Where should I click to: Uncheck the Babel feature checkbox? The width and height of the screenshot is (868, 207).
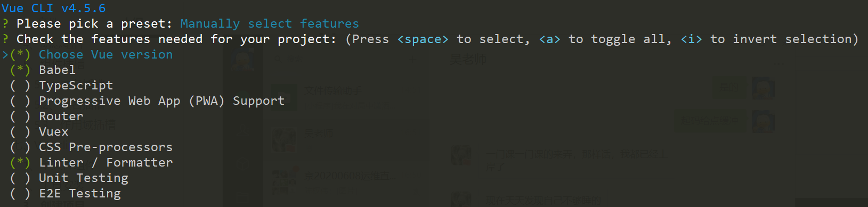(x=20, y=70)
